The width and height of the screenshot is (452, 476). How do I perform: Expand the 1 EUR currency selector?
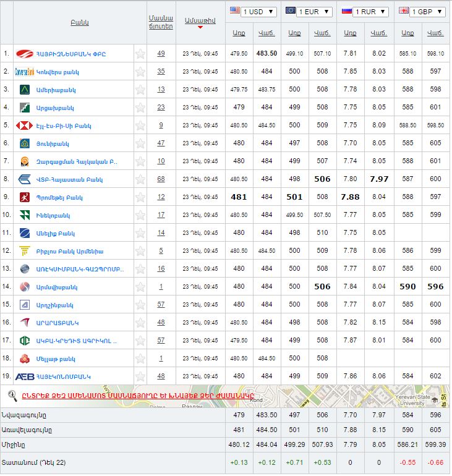pyautogui.click(x=309, y=12)
